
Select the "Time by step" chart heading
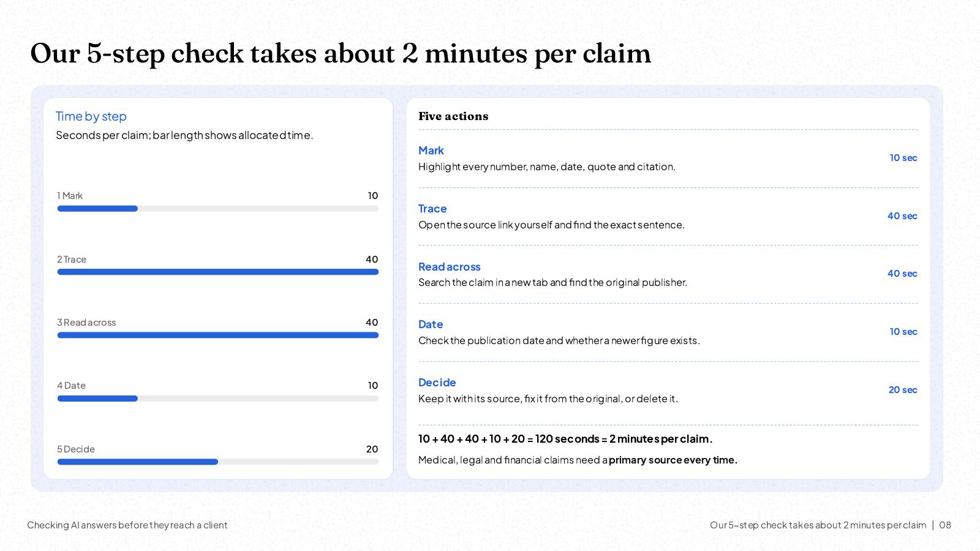click(x=91, y=116)
